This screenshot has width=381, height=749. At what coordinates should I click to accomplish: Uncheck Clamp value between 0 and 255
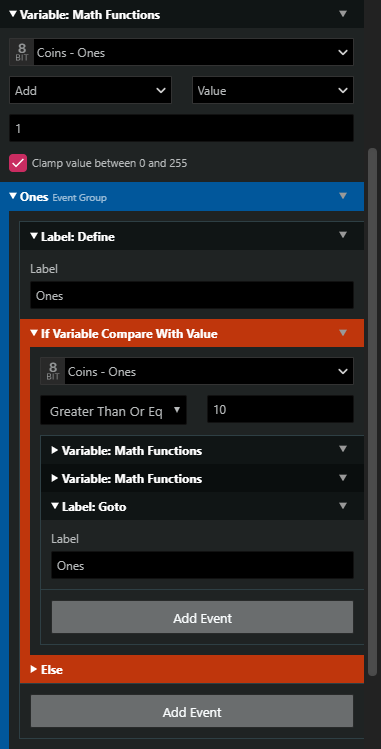(18, 163)
